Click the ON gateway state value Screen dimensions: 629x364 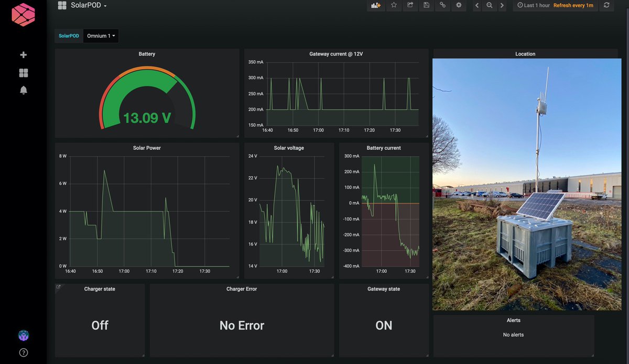384,325
